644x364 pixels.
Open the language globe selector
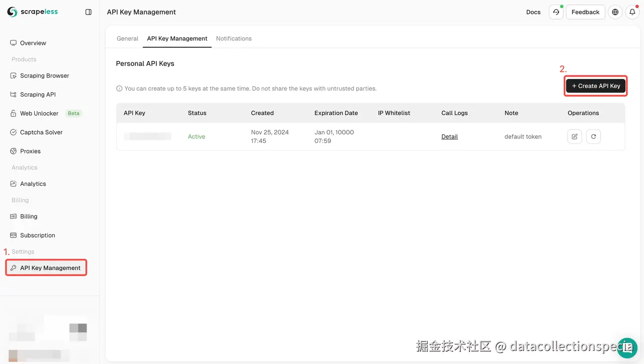615,12
